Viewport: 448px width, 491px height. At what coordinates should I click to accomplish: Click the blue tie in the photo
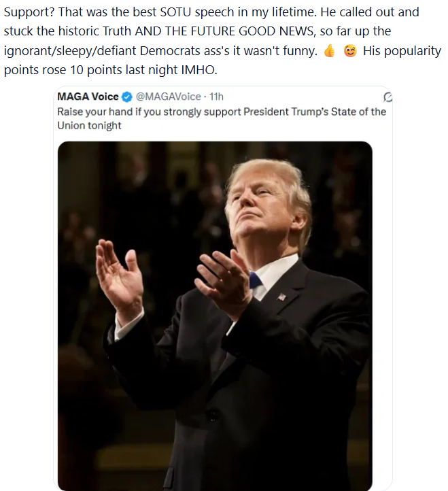(255, 280)
